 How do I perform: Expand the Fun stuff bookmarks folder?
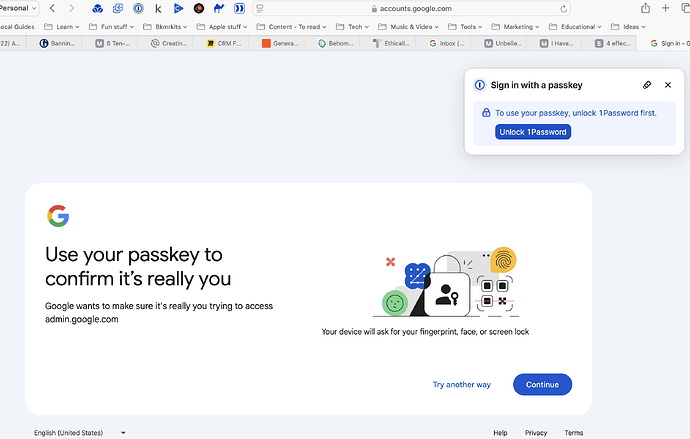click(x=111, y=27)
